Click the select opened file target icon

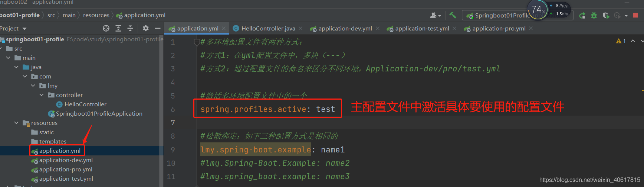(106, 28)
